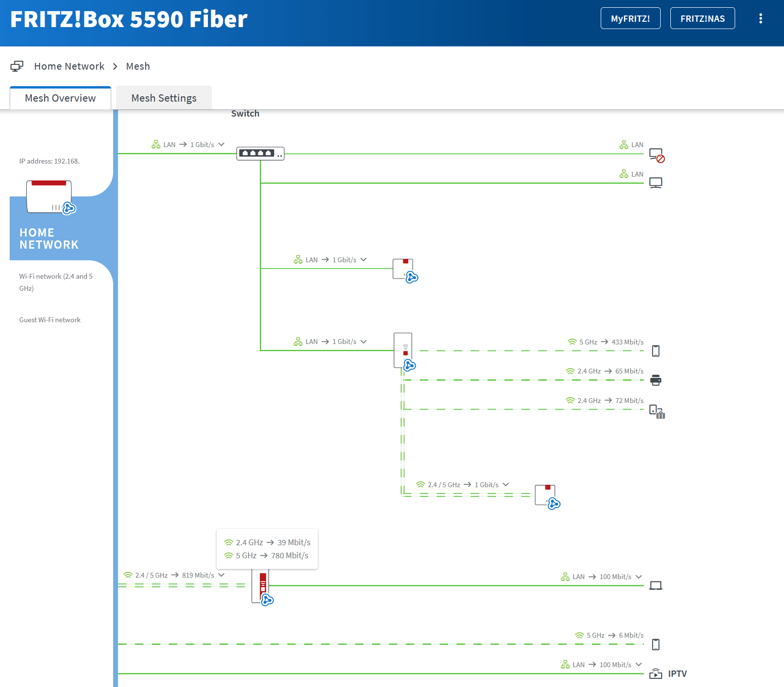Click the HOME NETWORK label
784x687 pixels.
pos(49,239)
